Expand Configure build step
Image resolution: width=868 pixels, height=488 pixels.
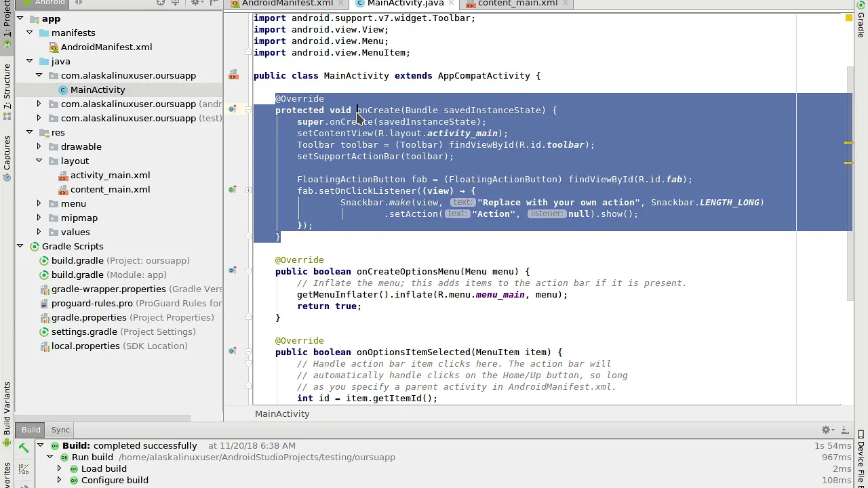click(x=59, y=481)
